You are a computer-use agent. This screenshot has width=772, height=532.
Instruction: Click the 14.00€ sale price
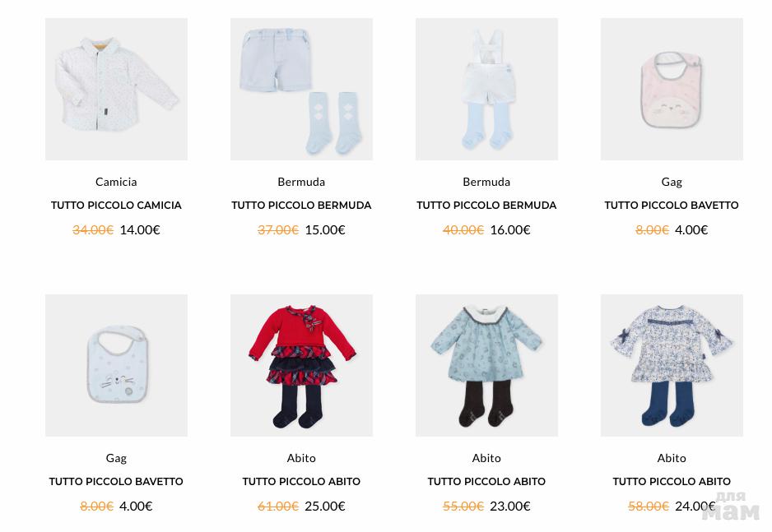[140, 229]
